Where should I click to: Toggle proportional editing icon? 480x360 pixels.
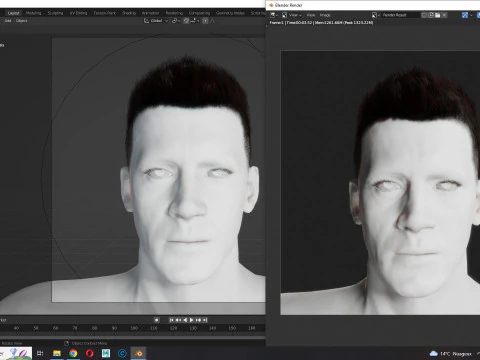point(205,21)
